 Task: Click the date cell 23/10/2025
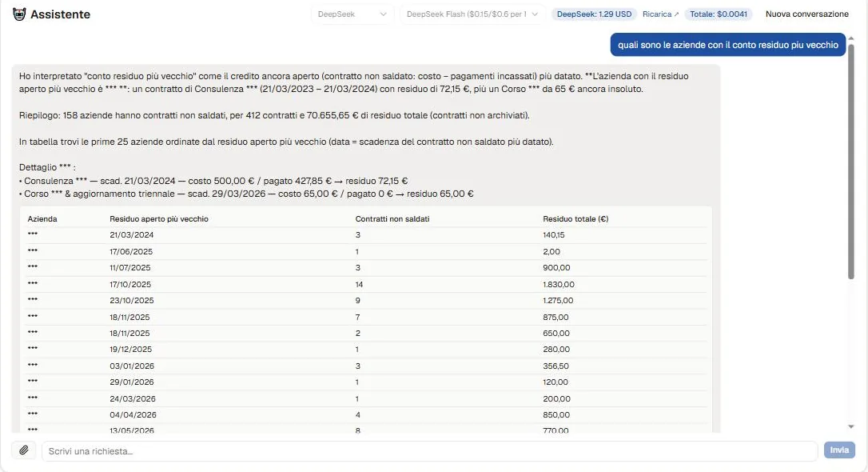coord(132,300)
